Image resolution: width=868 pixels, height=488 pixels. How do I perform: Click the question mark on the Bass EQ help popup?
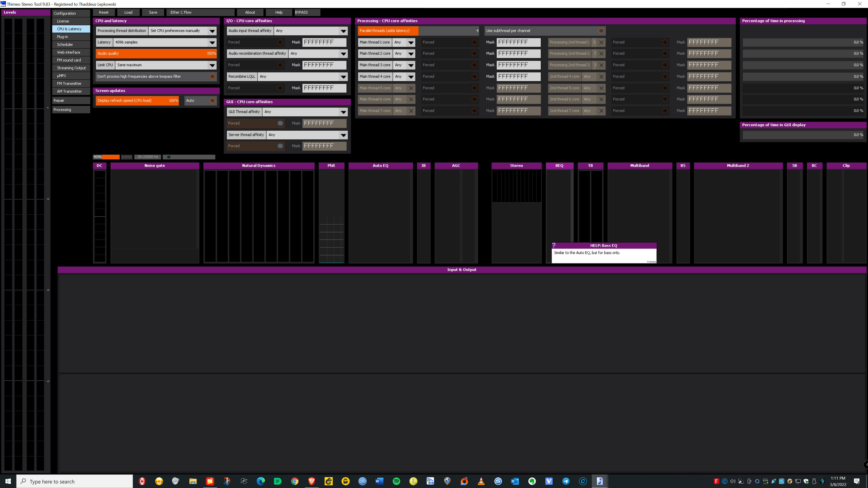554,245
